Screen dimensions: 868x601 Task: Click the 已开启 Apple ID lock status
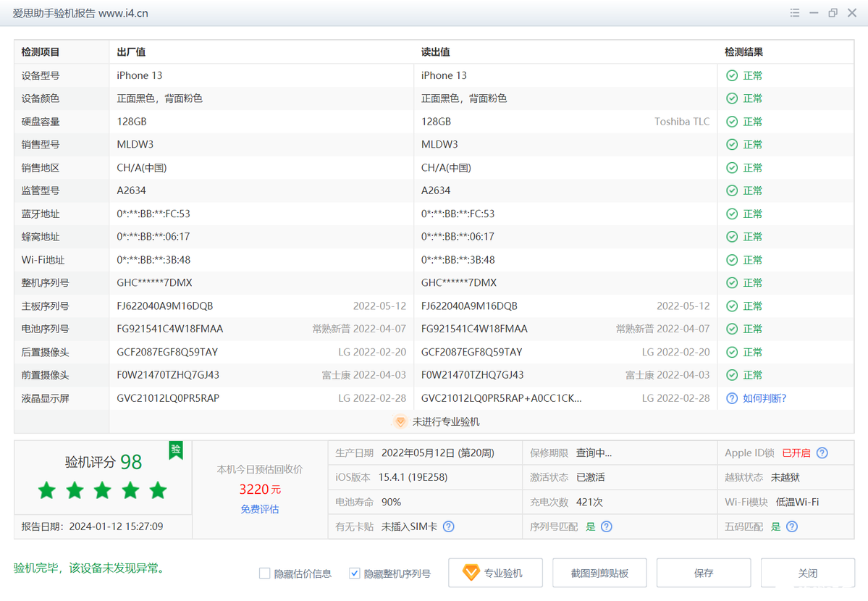796,453
